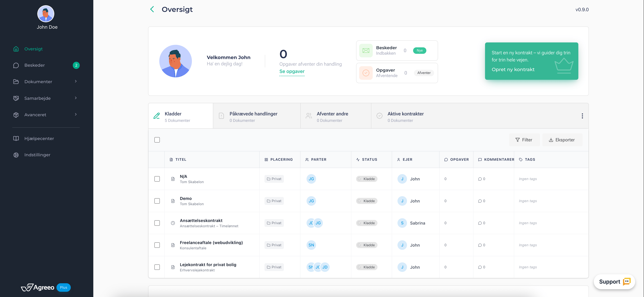The height and width of the screenshot is (297, 644).
Task: Expand the Dokumenter sidebar submenu
Action: pos(76,81)
